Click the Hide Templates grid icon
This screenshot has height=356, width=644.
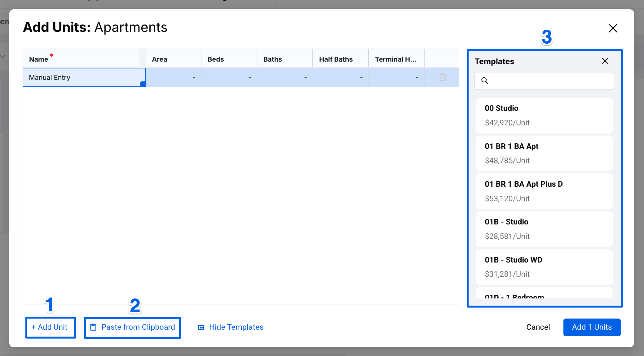click(x=201, y=327)
